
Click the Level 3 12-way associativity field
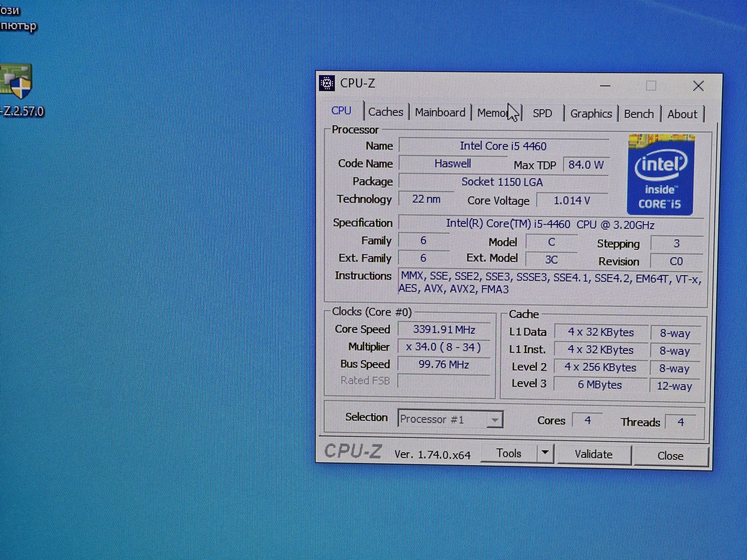(x=675, y=386)
